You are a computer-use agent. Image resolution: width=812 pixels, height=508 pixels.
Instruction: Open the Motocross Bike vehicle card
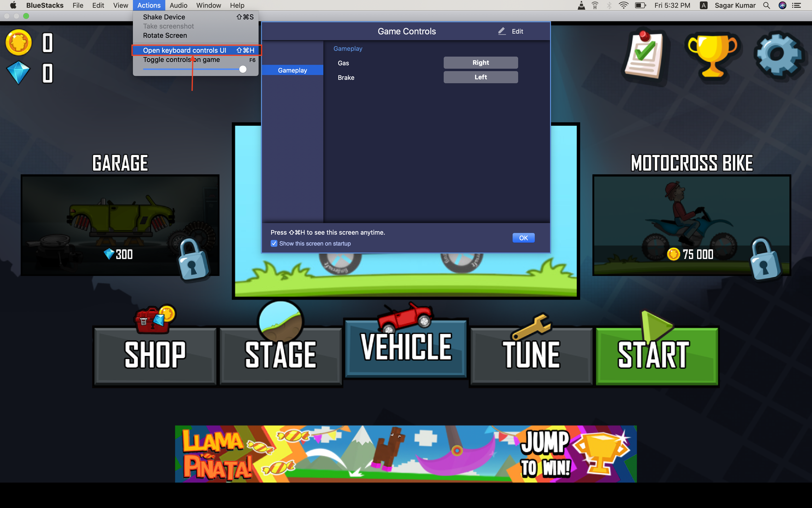click(692, 225)
